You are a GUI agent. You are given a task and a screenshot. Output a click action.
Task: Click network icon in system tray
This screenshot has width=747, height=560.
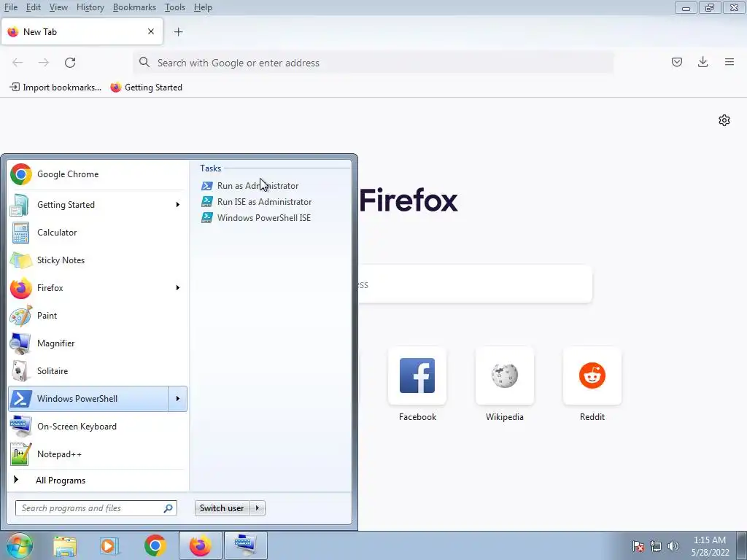pyautogui.click(x=656, y=546)
